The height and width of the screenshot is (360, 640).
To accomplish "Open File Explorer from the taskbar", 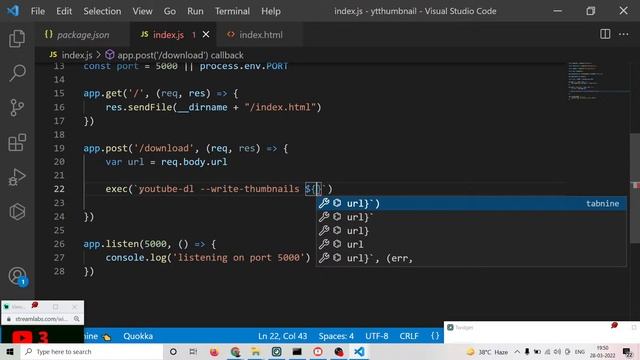I will point(256,351).
